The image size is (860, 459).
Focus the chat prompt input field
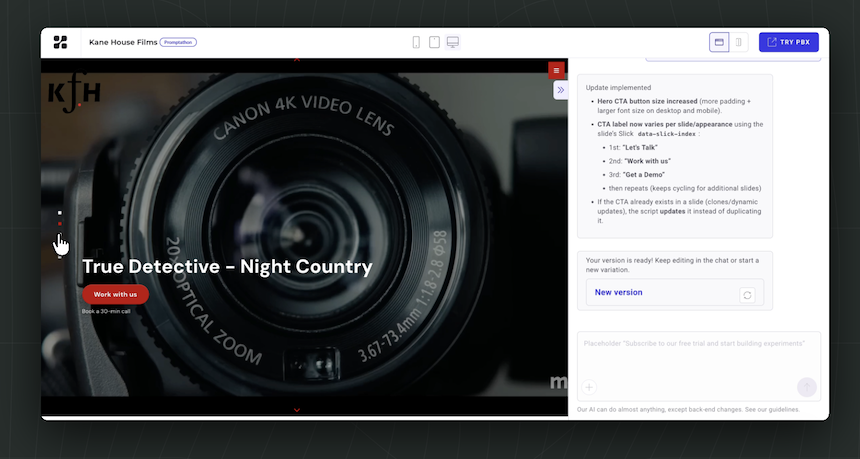699,366
